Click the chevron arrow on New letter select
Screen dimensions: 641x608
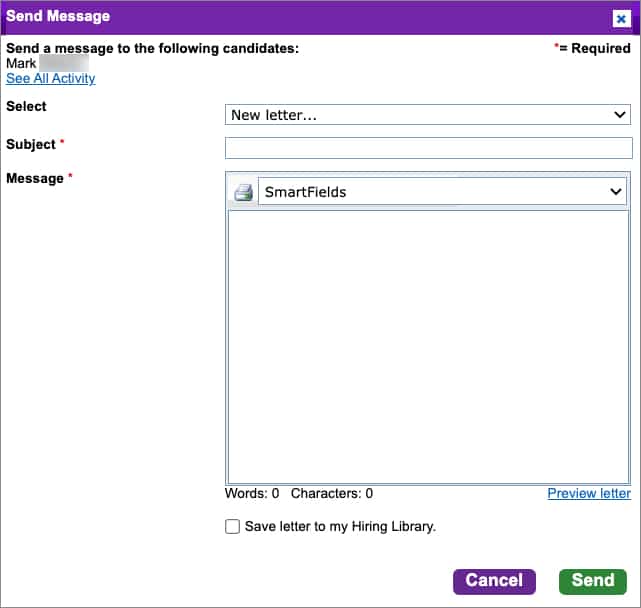pos(620,115)
